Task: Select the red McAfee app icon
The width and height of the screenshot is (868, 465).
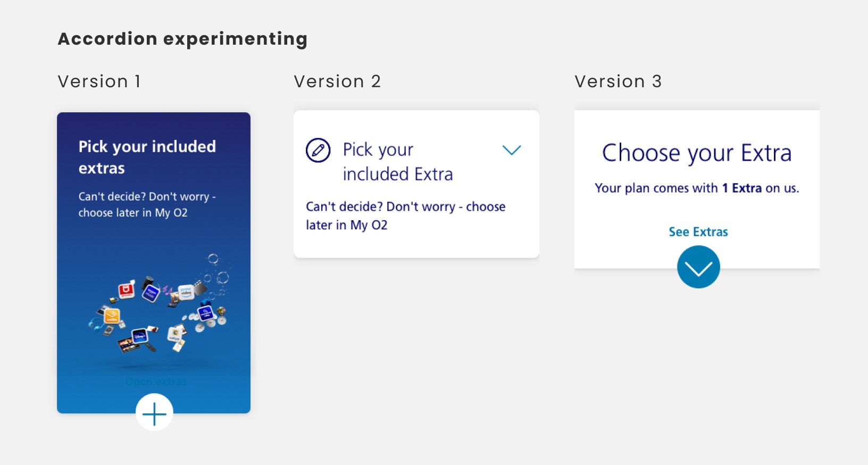Action: click(127, 290)
